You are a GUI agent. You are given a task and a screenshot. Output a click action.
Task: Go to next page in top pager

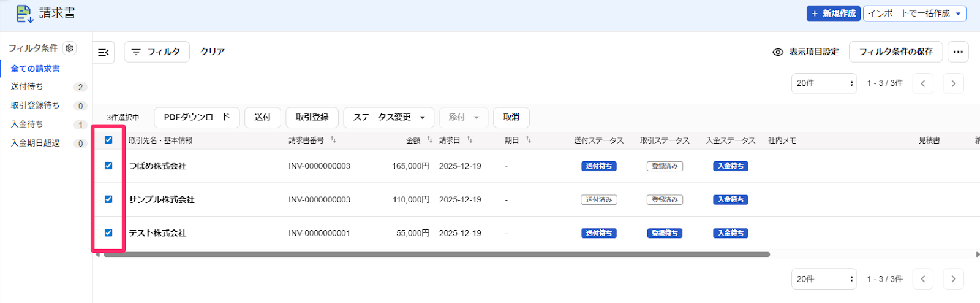953,83
